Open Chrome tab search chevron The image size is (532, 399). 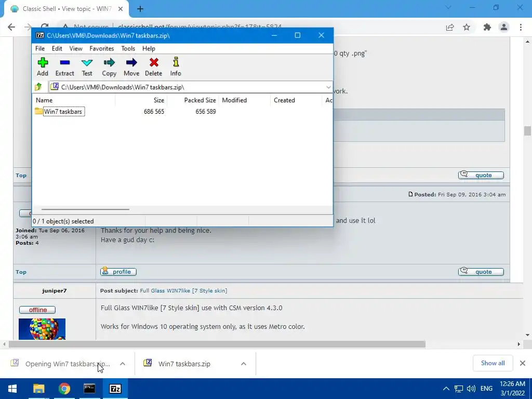pos(448,7)
